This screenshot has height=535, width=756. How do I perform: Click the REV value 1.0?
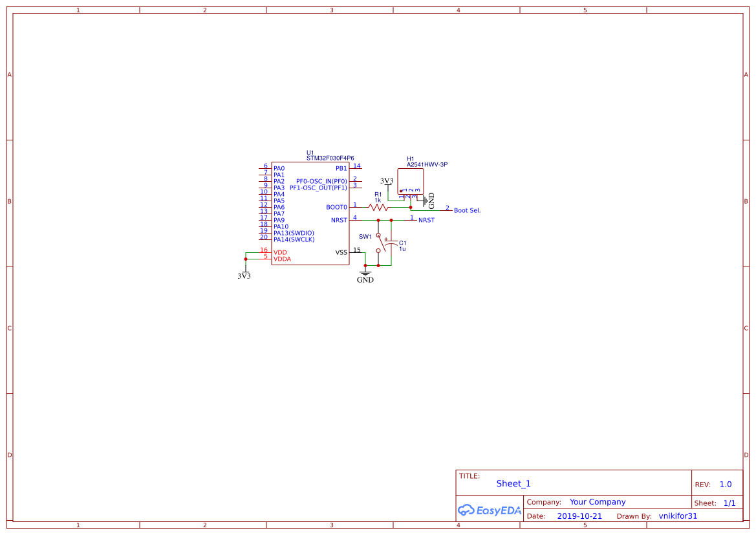tap(725, 483)
